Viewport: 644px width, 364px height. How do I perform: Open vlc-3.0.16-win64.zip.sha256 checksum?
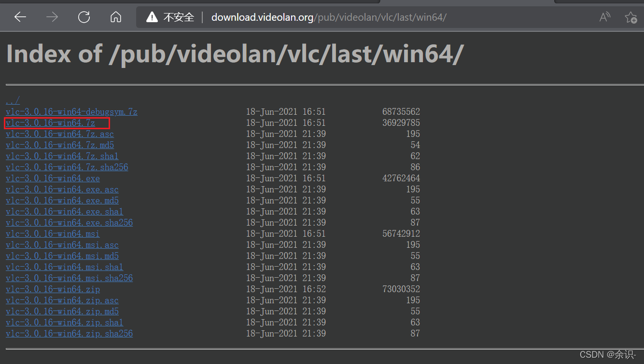[x=69, y=333]
